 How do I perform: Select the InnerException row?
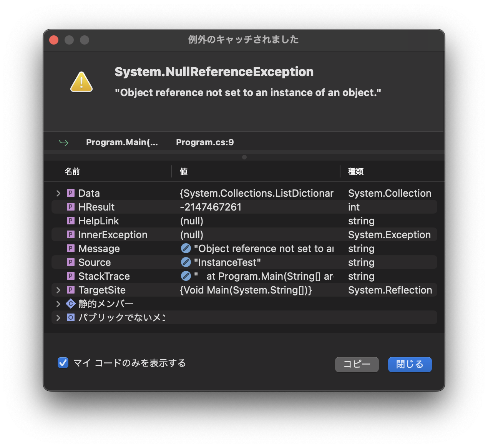(x=113, y=234)
